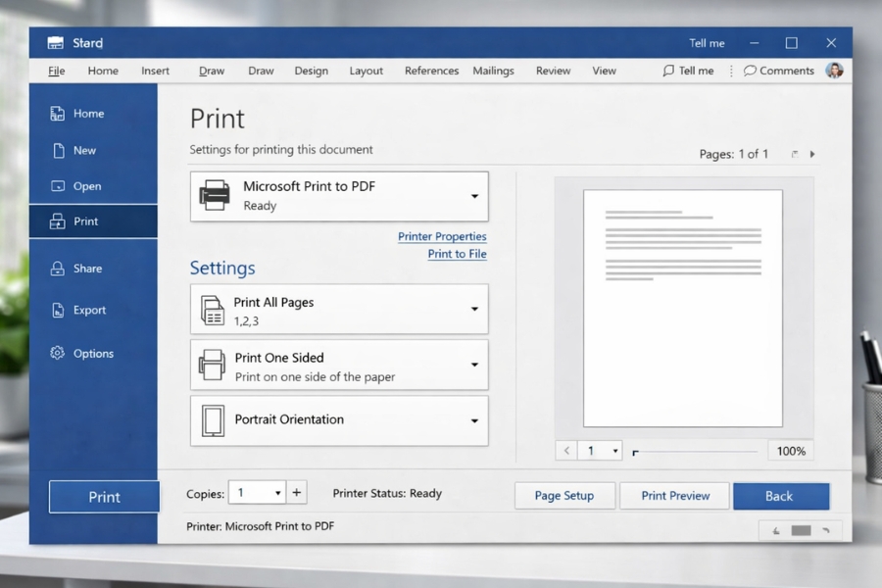Click the printer icon in the device selector
This screenshot has height=588, width=882.
217,196
